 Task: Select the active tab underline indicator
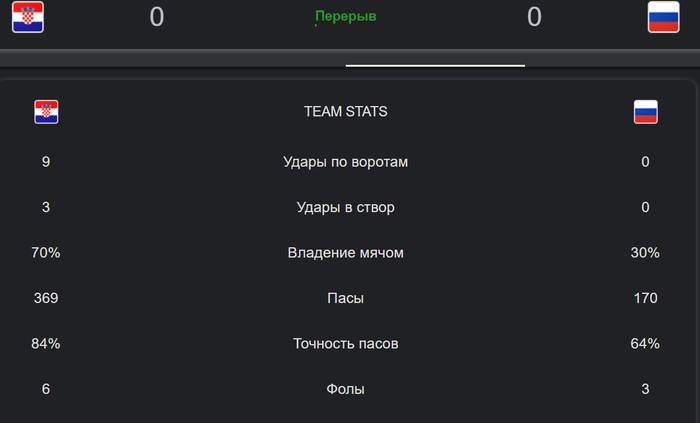tap(435, 65)
